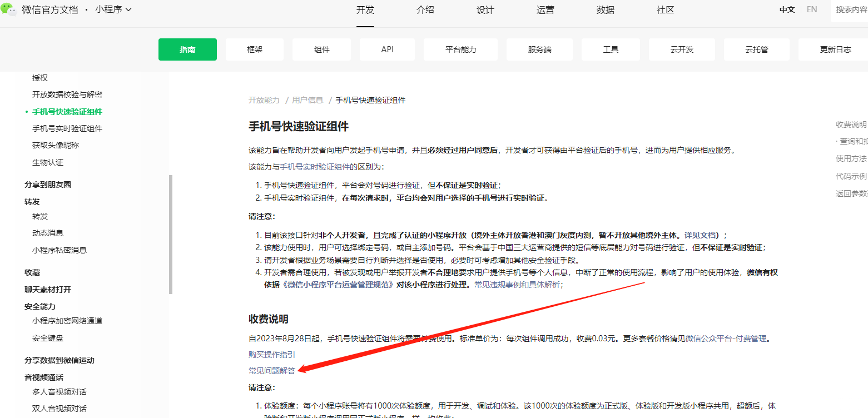Open 聊天素材打开 sidebar section

pos(48,290)
